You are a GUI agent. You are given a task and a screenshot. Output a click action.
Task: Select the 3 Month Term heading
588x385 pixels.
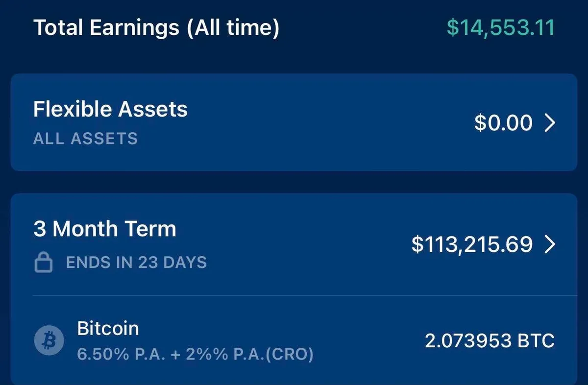click(x=104, y=229)
